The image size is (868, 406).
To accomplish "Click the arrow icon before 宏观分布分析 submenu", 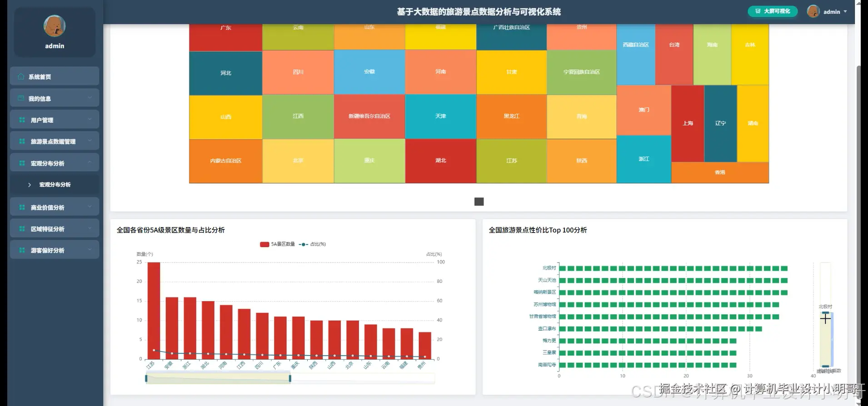I will (x=30, y=185).
